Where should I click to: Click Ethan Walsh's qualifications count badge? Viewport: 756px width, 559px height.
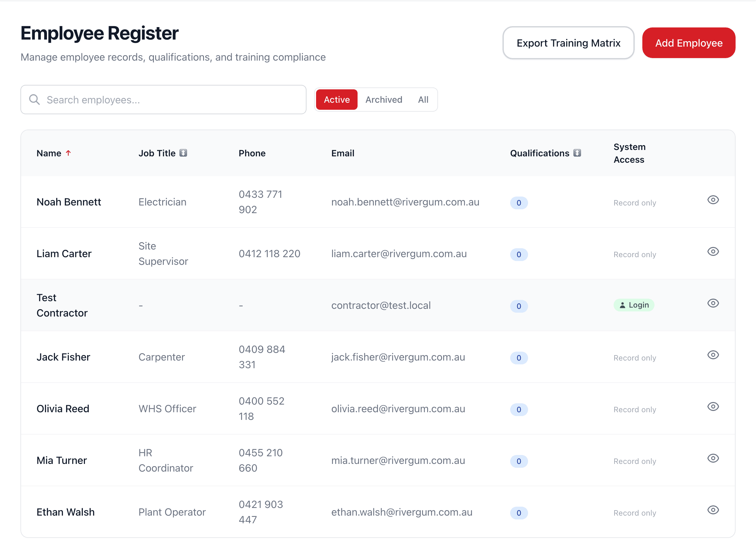click(519, 513)
